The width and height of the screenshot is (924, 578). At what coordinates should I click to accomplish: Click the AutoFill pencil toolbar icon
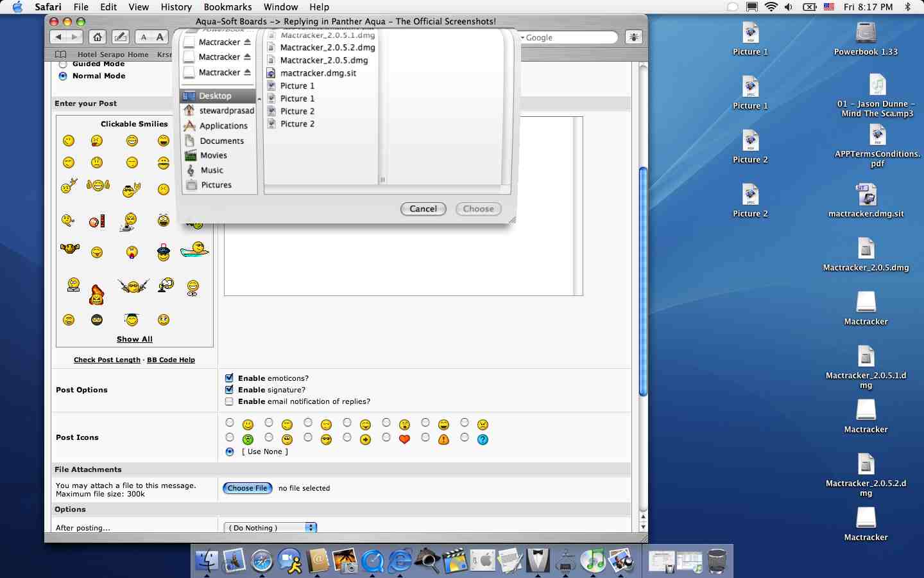pos(121,37)
